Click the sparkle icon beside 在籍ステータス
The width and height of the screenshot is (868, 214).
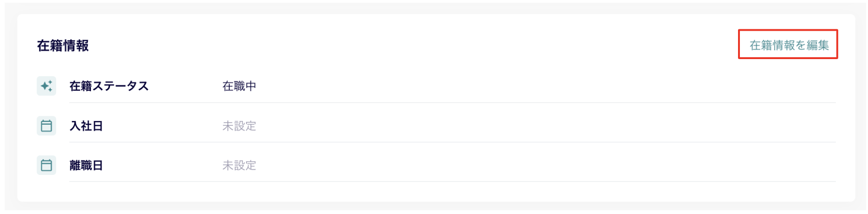(46, 86)
